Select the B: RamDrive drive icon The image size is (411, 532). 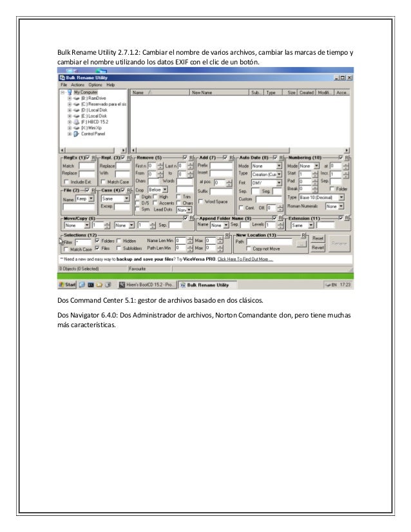pyautogui.click(x=77, y=99)
